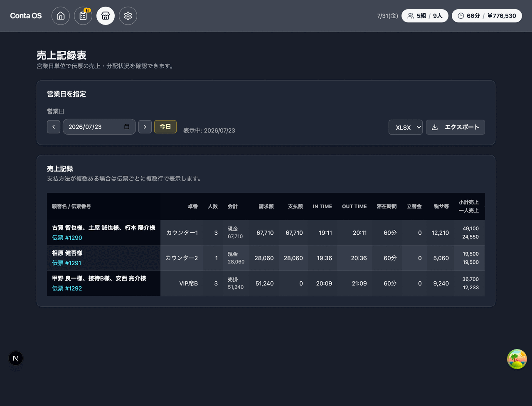Go to previous business day arrow
This screenshot has width=532, height=406.
[x=54, y=127]
